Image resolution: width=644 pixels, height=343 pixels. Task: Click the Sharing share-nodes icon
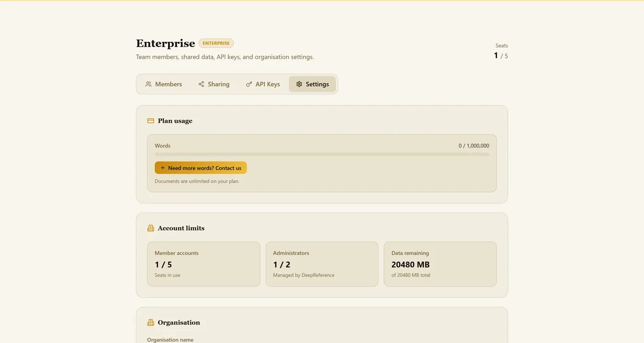click(201, 84)
